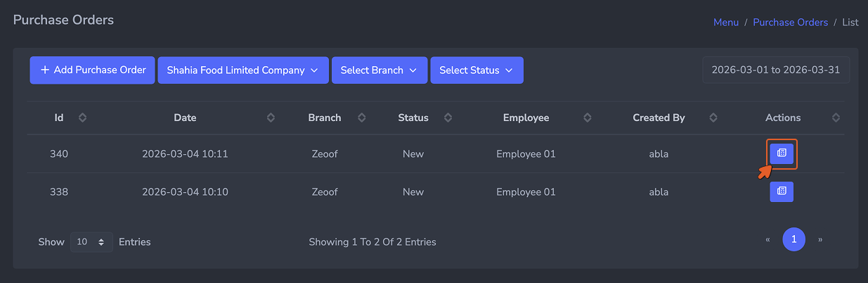Expand Select Branch dropdown
This screenshot has height=283, width=868.
point(380,70)
